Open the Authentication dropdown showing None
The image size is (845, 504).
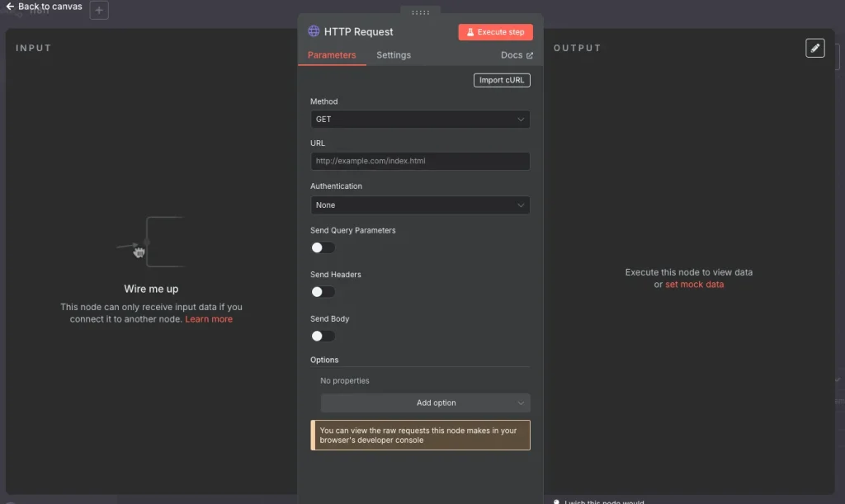click(420, 205)
